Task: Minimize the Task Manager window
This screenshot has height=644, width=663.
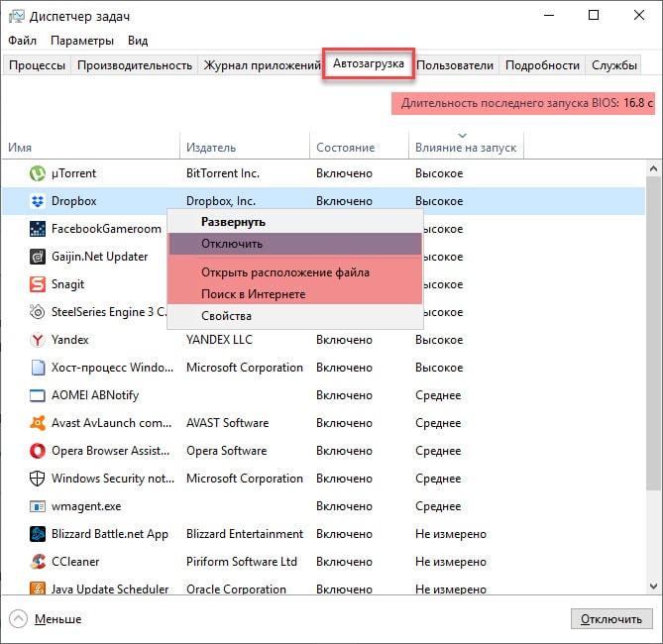Action: coord(549,16)
